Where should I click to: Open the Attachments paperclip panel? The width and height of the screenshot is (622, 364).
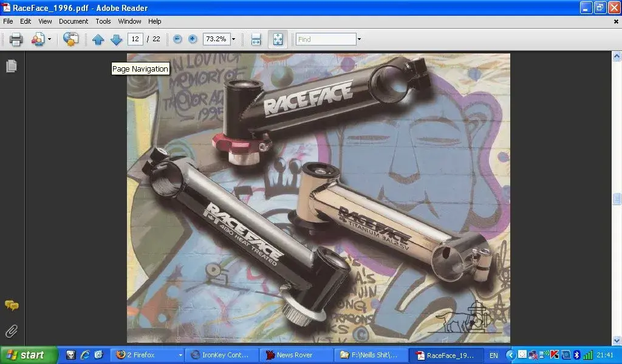pyautogui.click(x=12, y=331)
